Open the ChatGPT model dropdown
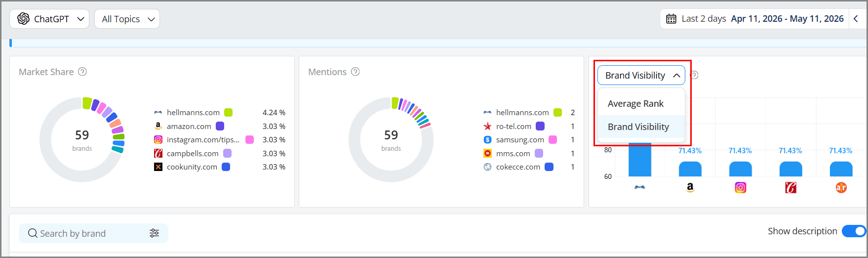The image size is (868, 258). pyautogui.click(x=49, y=19)
